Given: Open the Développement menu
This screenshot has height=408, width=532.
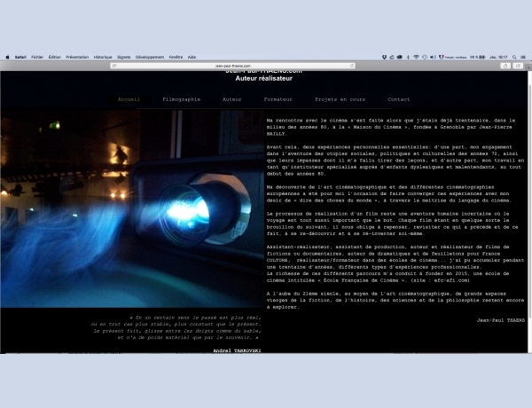Looking at the screenshot, I should click(x=150, y=57).
